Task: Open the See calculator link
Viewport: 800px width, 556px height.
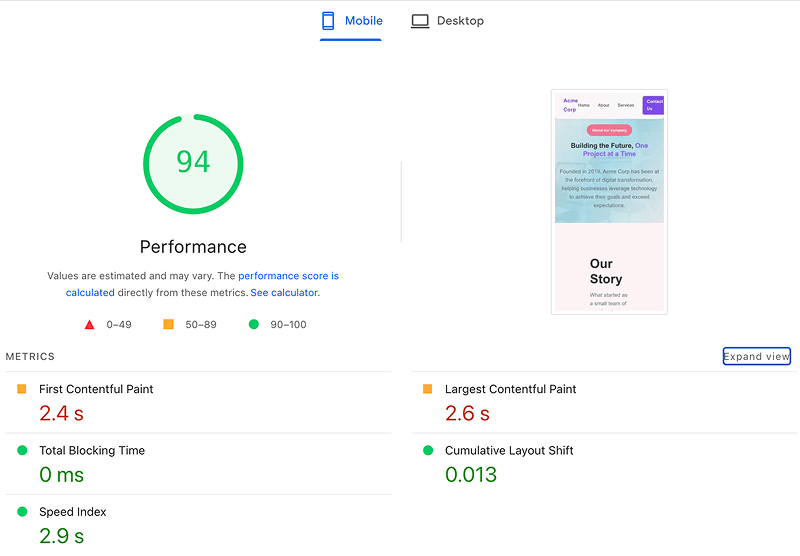Action: (x=285, y=293)
